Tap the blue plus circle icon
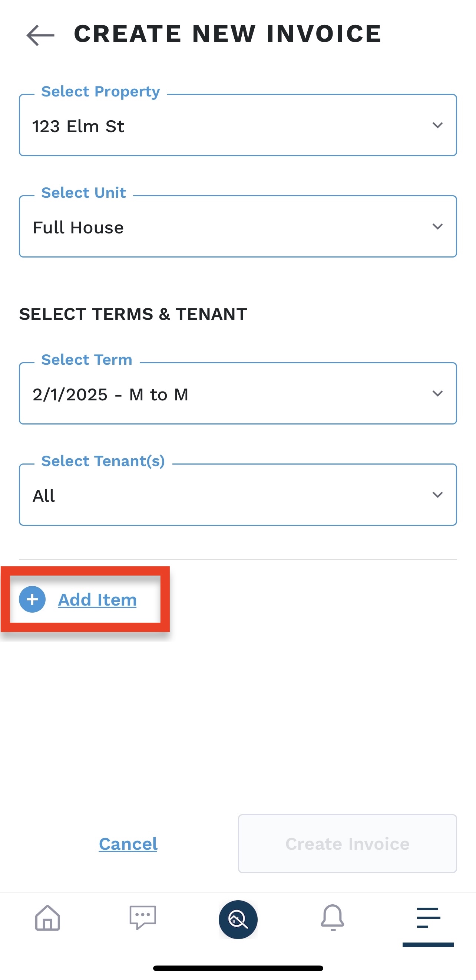476x980 pixels. click(32, 599)
